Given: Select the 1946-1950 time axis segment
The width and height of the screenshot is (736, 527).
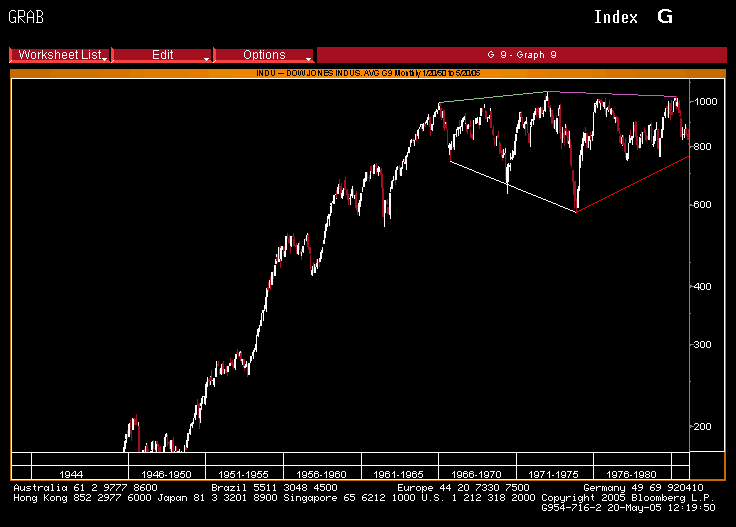Looking at the screenshot, I should (x=167, y=472).
